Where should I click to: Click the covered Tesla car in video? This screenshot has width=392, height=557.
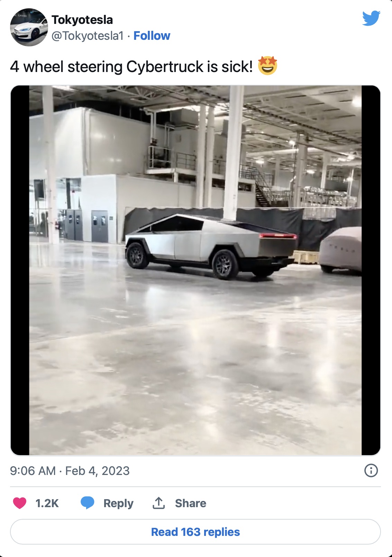point(340,250)
